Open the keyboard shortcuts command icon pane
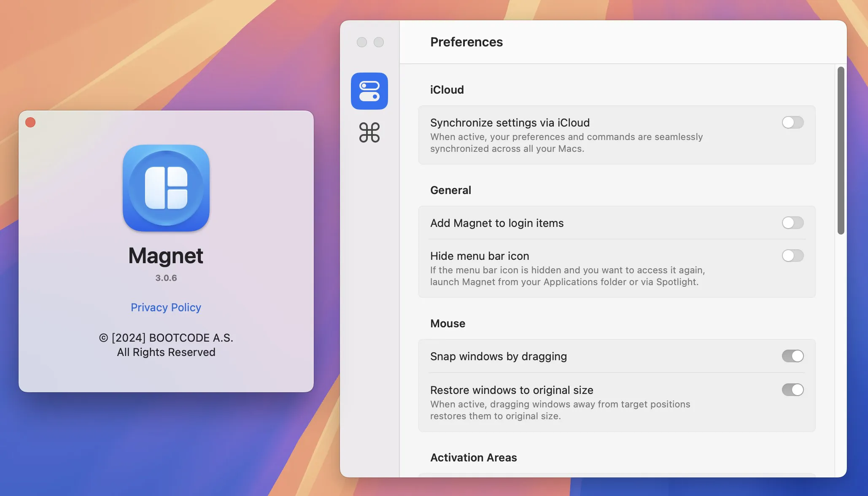Screen dimensions: 868x496 point(369,132)
